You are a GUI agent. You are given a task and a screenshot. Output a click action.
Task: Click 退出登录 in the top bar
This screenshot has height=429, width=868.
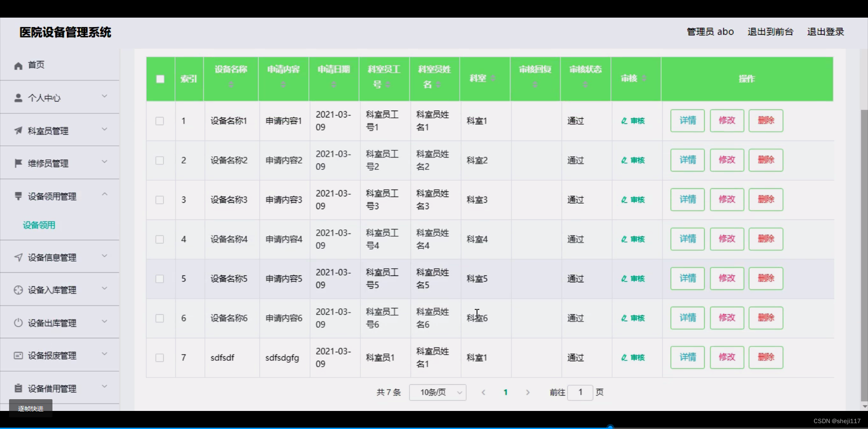pos(826,32)
